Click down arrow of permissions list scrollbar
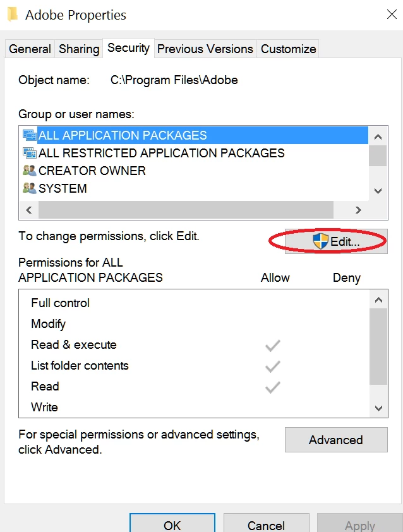403x532 pixels. pos(378,408)
